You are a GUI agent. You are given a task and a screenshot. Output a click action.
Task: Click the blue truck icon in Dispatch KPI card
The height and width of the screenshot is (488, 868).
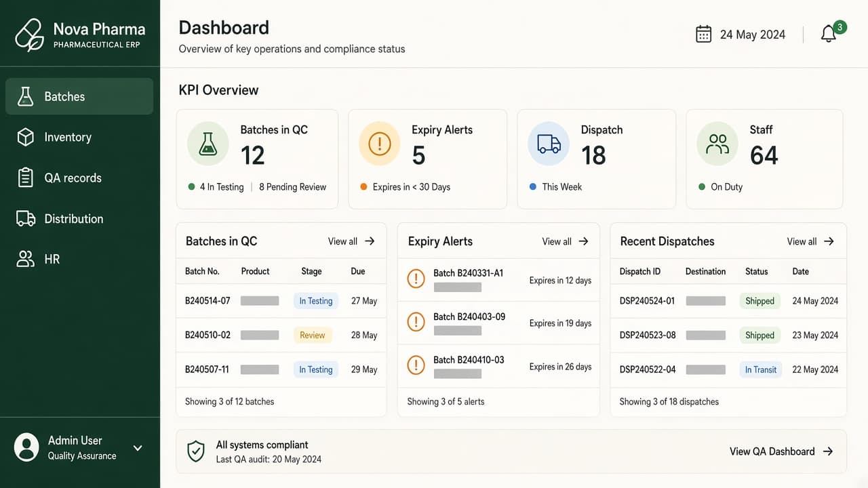(x=549, y=144)
